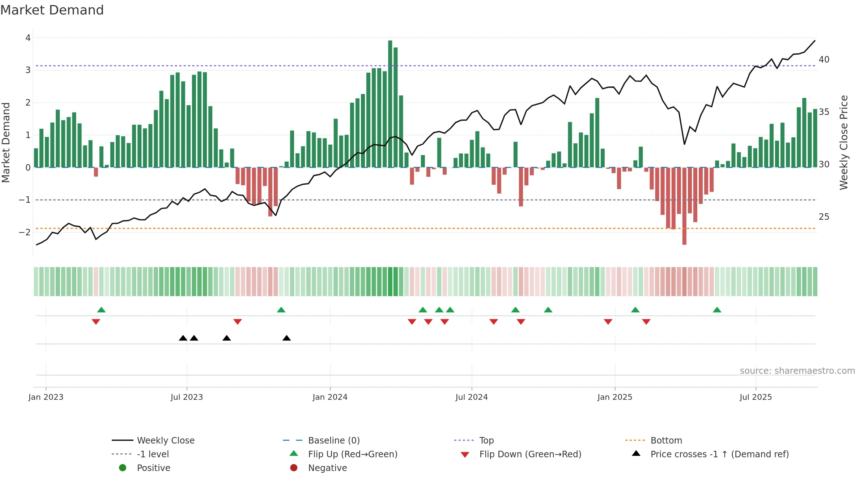
Task: Click green Flip Up triangle near November 2023
Action: click(281, 310)
